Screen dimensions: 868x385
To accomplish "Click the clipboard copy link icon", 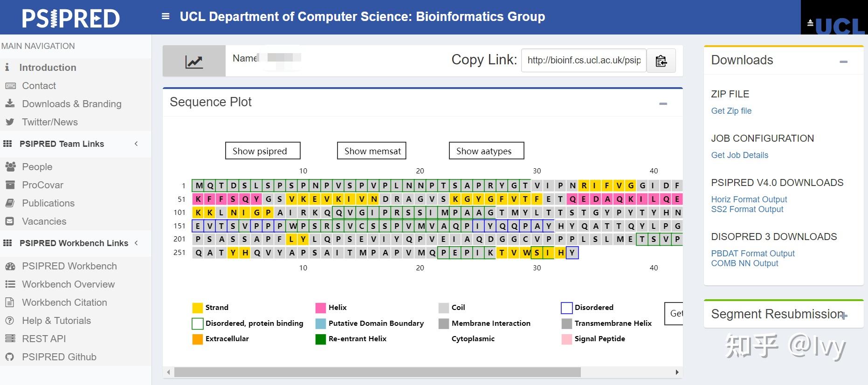I will (x=661, y=61).
